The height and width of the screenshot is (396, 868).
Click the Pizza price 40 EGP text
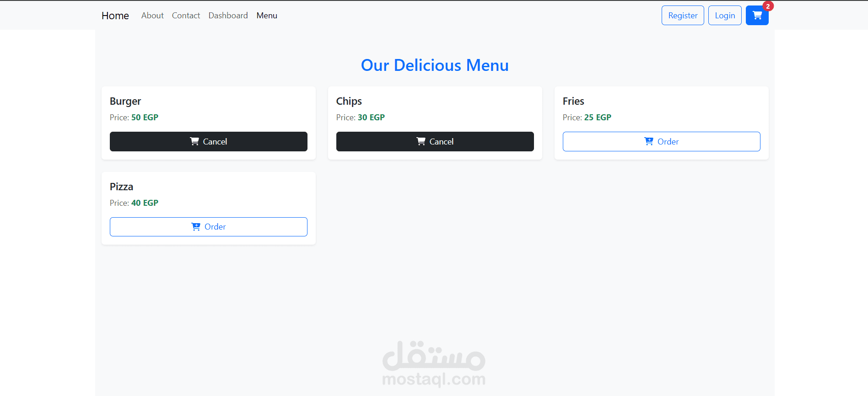(x=145, y=203)
